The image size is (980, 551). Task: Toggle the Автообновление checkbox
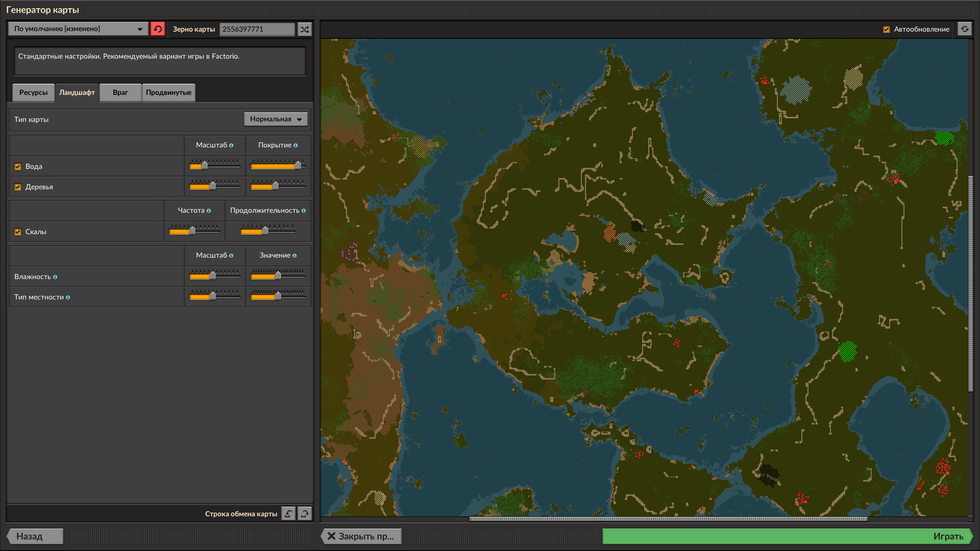(887, 30)
